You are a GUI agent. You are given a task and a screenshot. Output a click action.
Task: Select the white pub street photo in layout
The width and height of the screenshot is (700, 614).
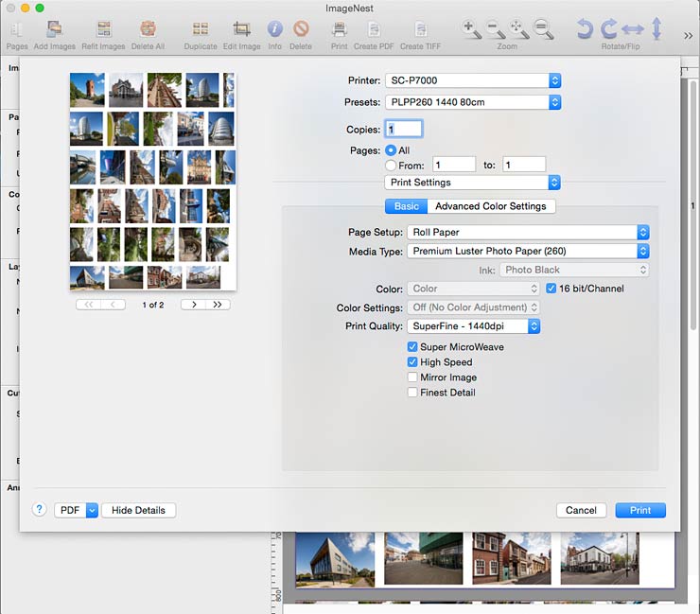tap(600, 558)
